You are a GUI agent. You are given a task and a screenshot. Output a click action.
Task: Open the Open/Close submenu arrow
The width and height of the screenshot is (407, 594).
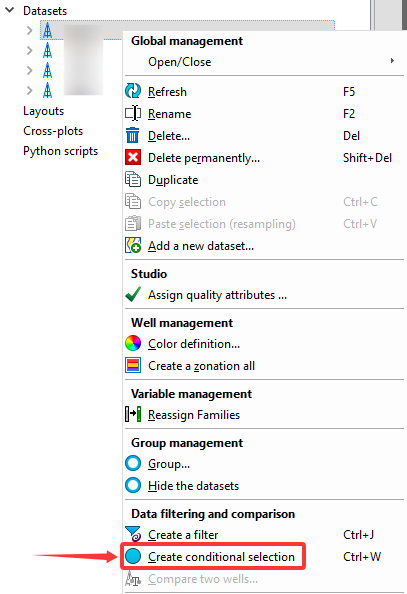point(392,61)
